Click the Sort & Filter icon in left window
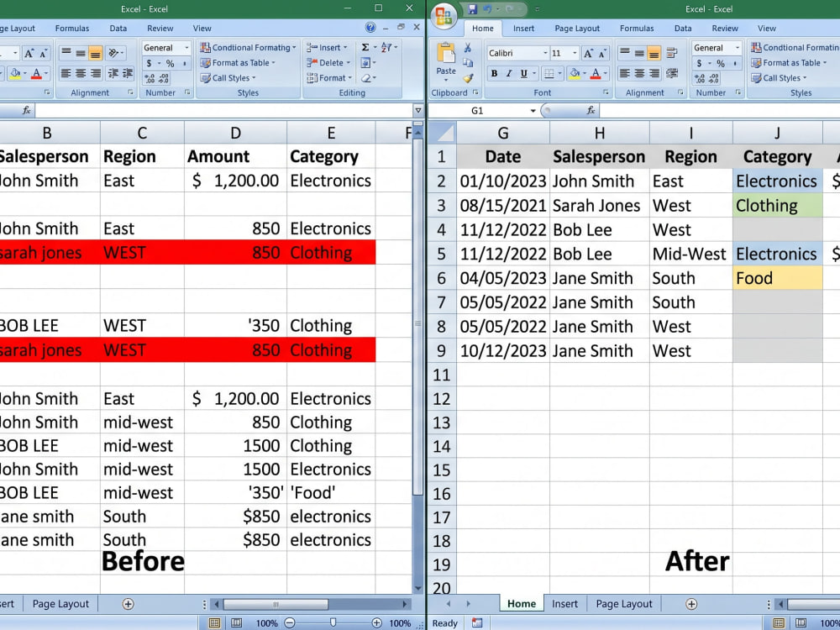 386,47
